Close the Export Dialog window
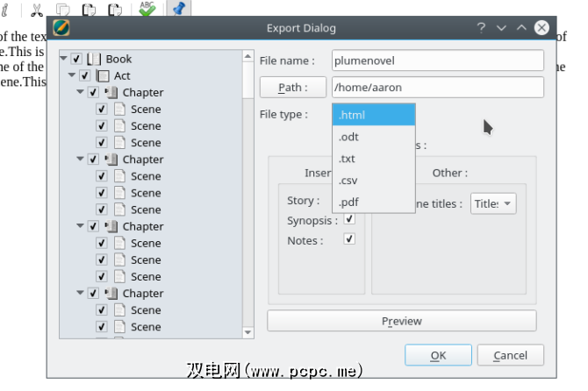This screenshot has width=588, height=391. (x=541, y=28)
